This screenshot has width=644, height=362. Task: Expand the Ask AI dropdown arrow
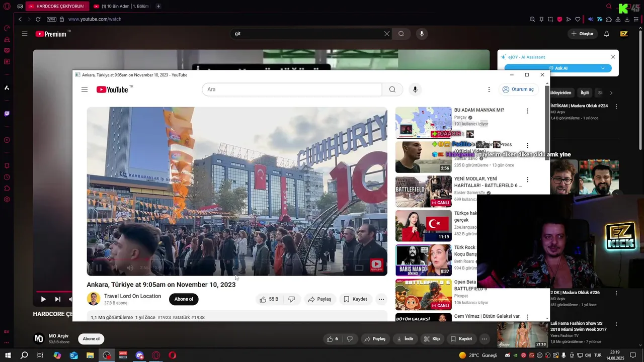(x=603, y=68)
